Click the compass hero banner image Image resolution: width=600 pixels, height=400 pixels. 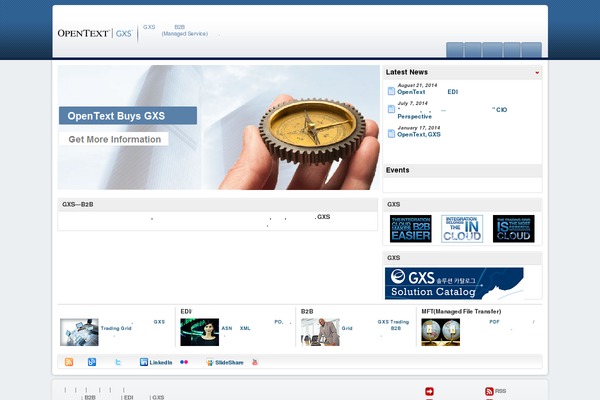[218, 127]
